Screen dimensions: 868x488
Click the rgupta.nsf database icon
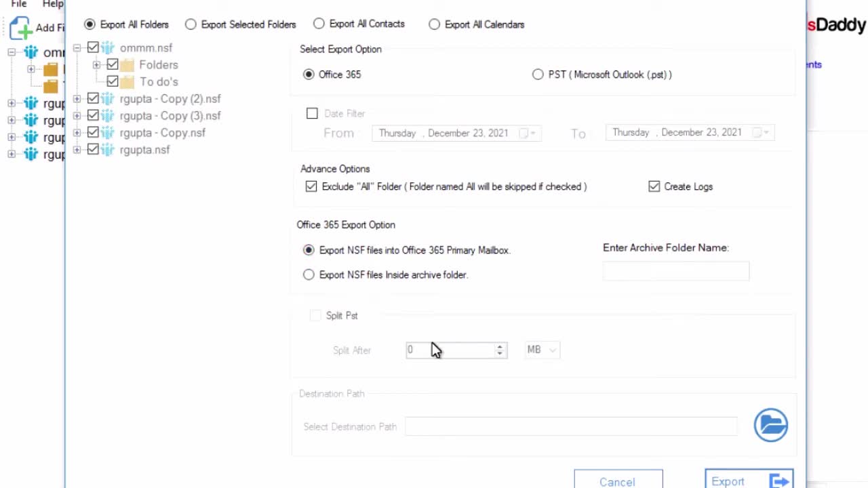pyautogui.click(x=108, y=150)
